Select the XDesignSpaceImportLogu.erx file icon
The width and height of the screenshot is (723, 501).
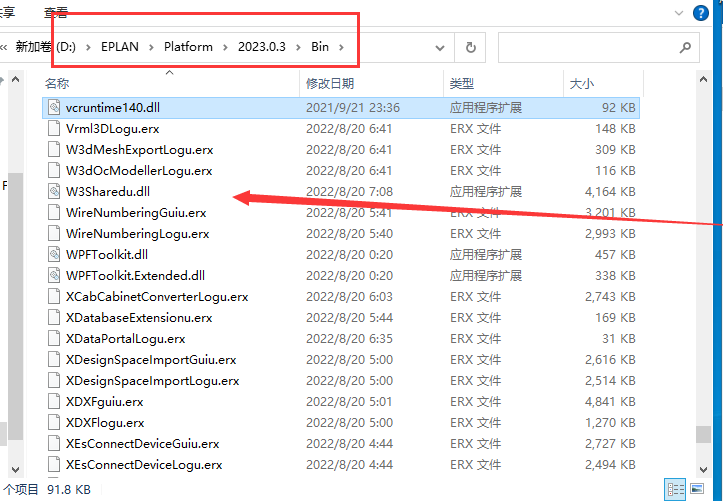(54, 381)
